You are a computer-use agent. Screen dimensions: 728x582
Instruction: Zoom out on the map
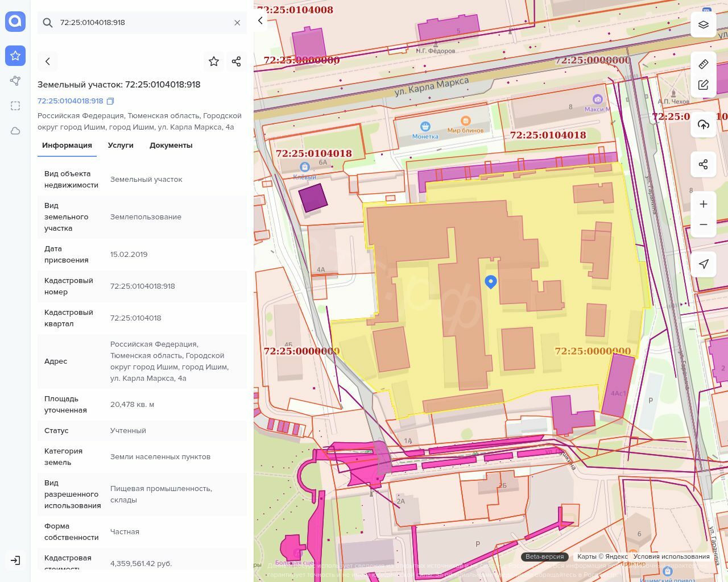(704, 225)
